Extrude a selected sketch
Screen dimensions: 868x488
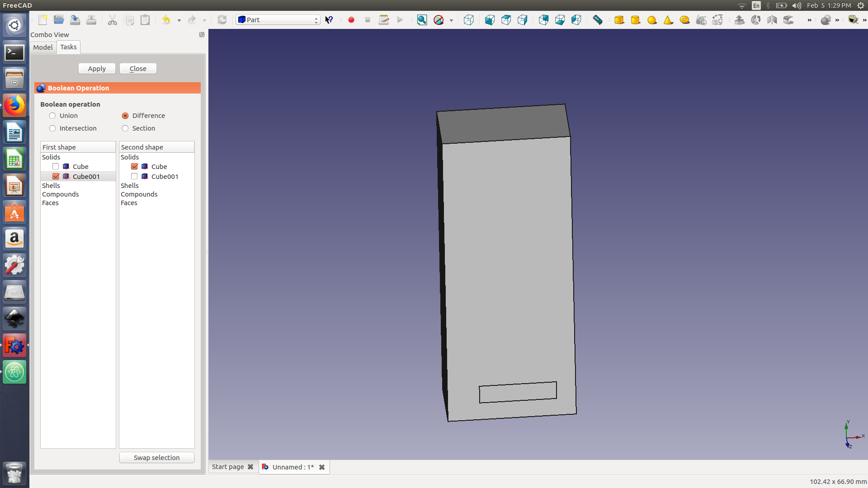(740, 20)
